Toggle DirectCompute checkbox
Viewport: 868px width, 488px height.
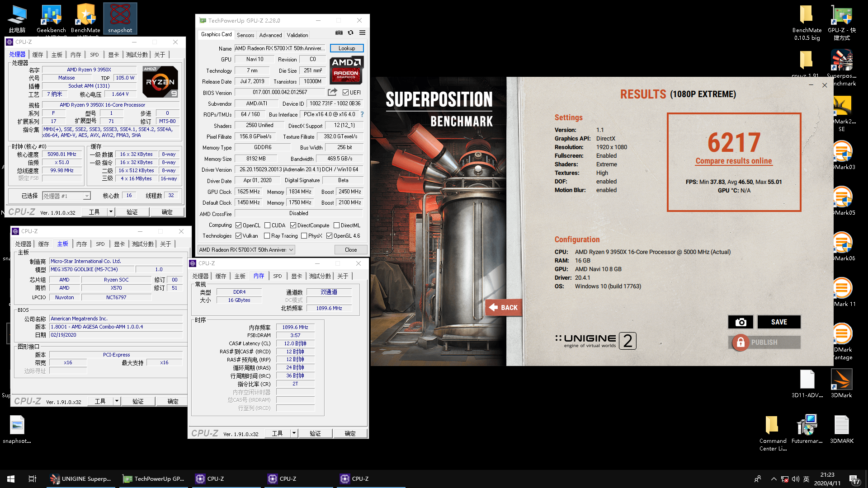click(293, 225)
